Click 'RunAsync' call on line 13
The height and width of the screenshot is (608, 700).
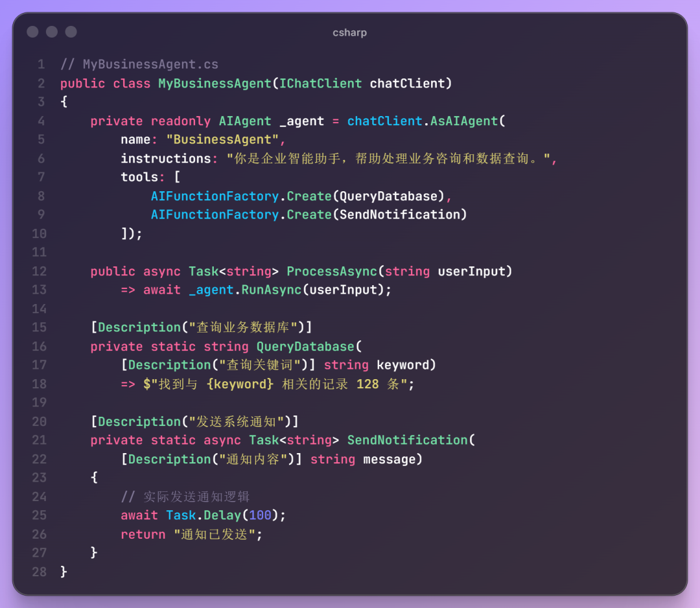[272, 290]
